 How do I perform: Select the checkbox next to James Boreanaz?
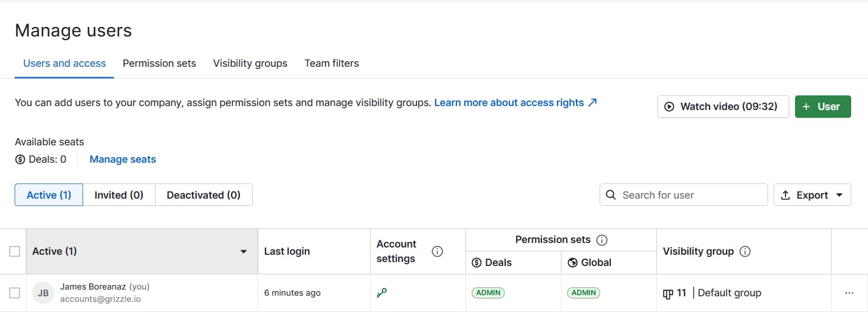[x=14, y=292]
